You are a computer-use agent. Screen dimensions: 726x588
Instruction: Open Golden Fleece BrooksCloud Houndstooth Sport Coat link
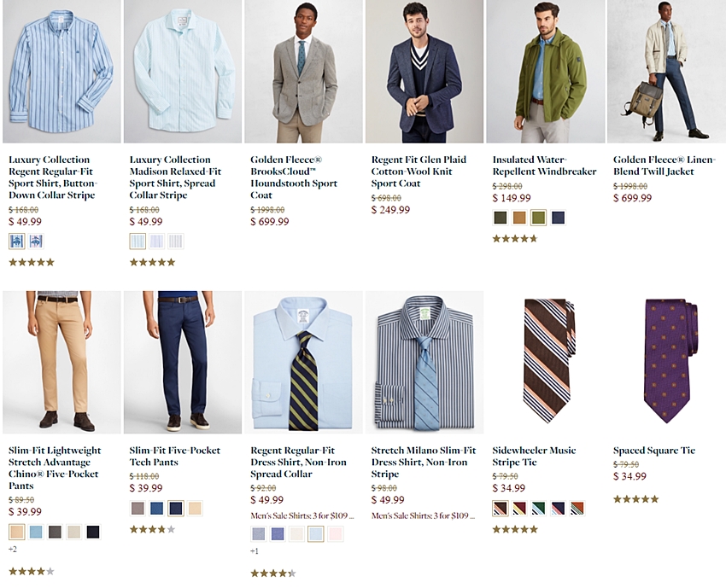click(293, 178)
